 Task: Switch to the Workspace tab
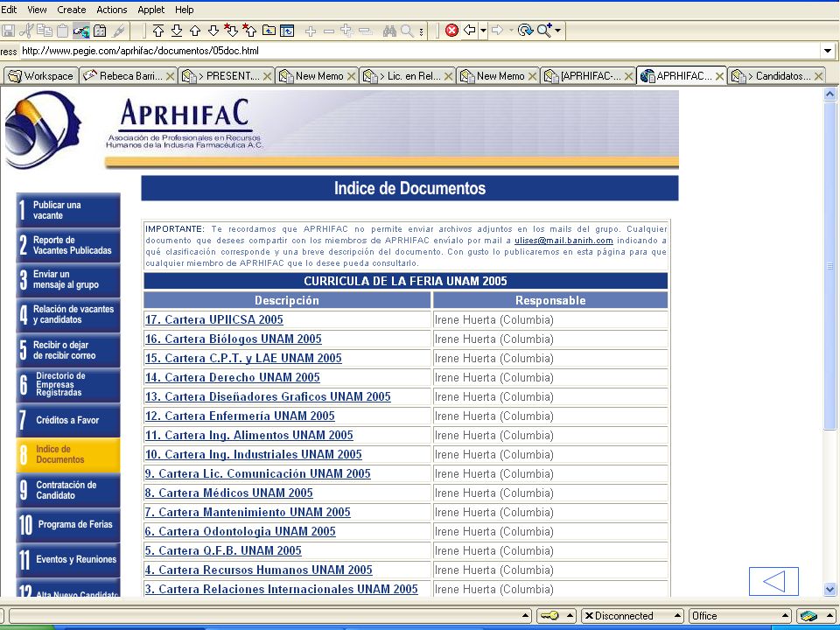click(41, 76)
